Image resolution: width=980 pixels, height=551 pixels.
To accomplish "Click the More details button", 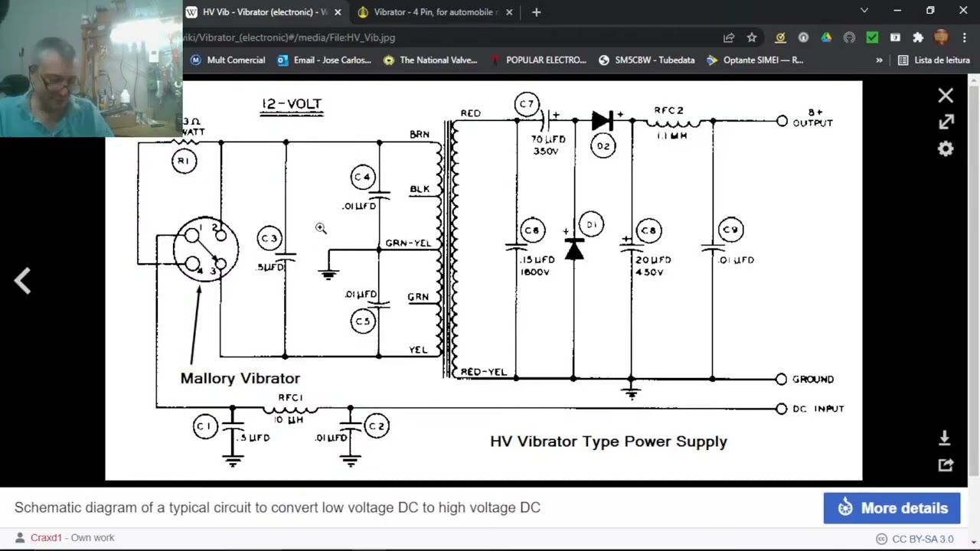I will [892, 508].
